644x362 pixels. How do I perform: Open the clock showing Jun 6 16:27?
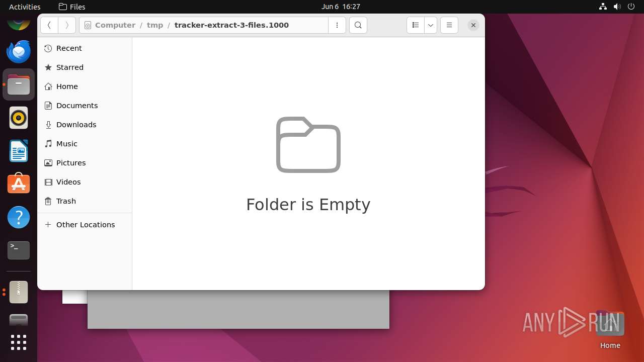[x=341, y=7]
